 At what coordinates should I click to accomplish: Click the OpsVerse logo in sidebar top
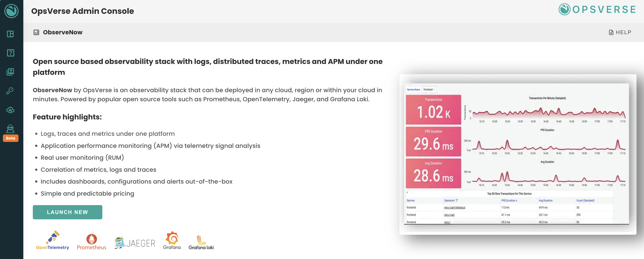pyautogui.click(x=11, y=11)
